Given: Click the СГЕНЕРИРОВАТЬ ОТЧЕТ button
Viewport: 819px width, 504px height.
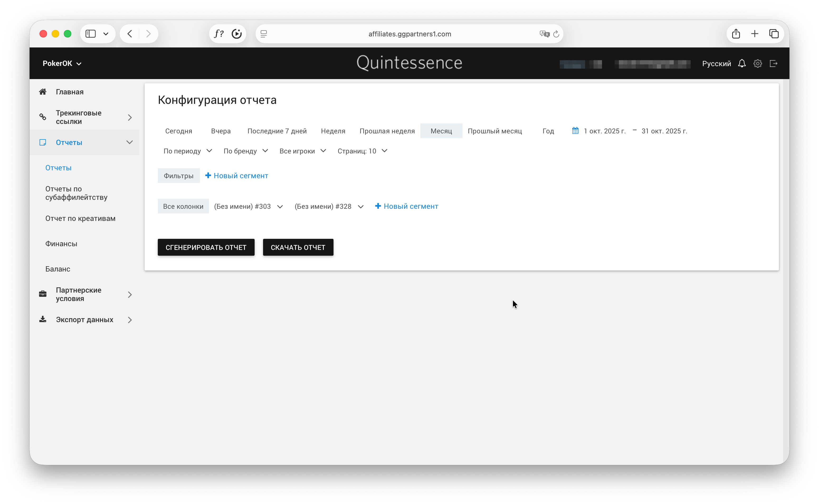Looking at the screenshot, I should click(206, 247).
